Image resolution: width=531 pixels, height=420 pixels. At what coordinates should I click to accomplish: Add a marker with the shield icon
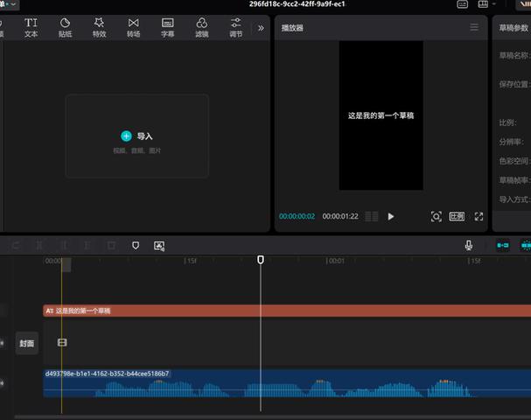coord(136,245)
